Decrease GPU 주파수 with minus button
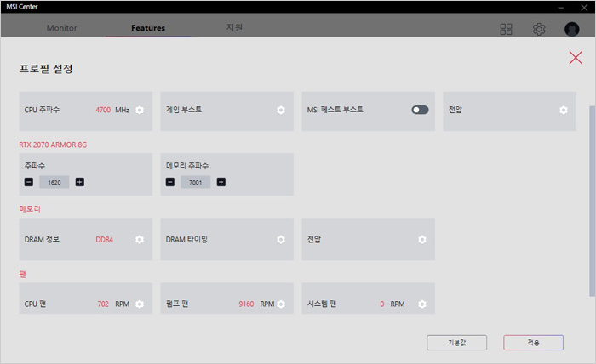The height and width of the screenshot is (364, 596). [29, 182]
